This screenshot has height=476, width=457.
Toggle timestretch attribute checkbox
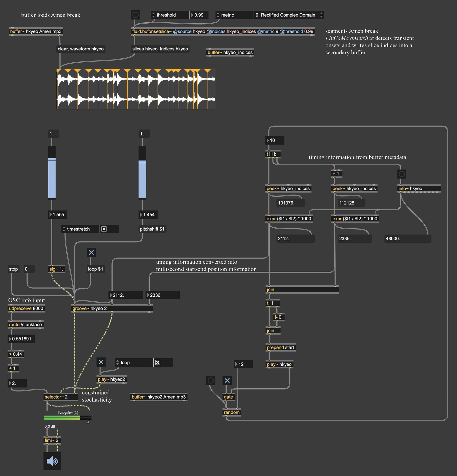click(104, 229)
